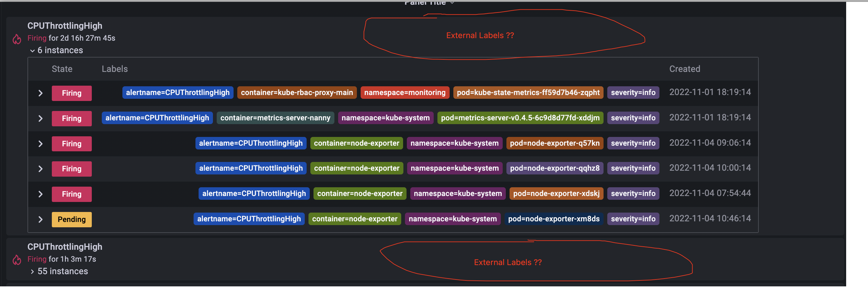Click the Pending state badge
The width and height of the screenshot is (868, 302).
pyautogui.click(x=72, y=219)
